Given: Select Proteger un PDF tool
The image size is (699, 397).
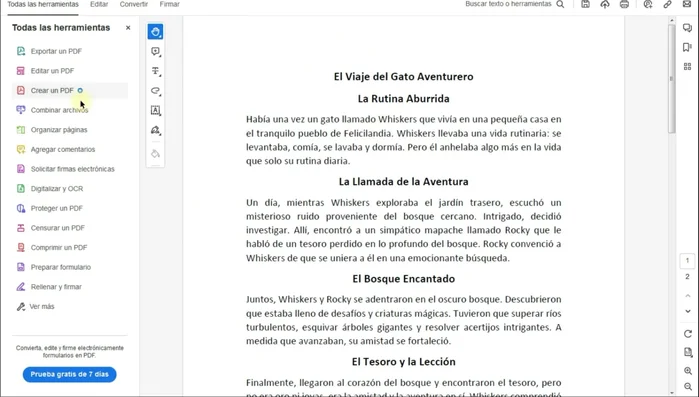Looking at the screenshot, I should point(70,208).
